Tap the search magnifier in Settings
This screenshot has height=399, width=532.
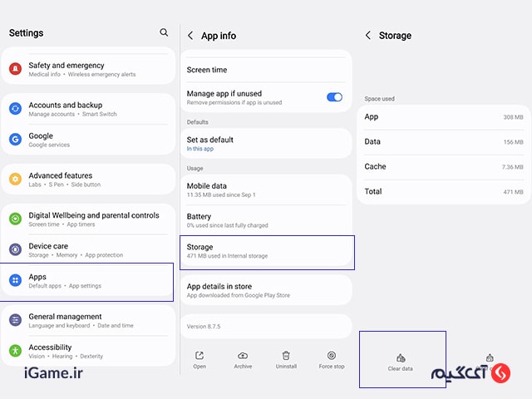coord(164,32)
